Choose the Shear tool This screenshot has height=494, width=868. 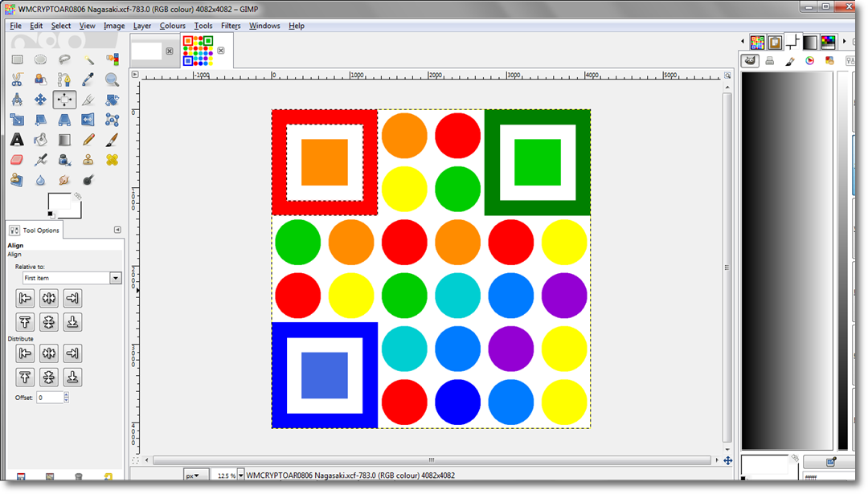(40, 120)
